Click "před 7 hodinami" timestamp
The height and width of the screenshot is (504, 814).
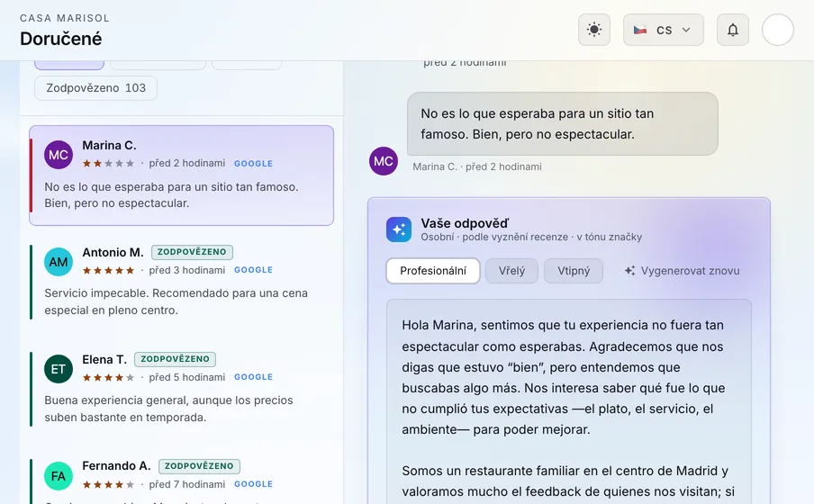pyautogui.click(x=187, y=484)
